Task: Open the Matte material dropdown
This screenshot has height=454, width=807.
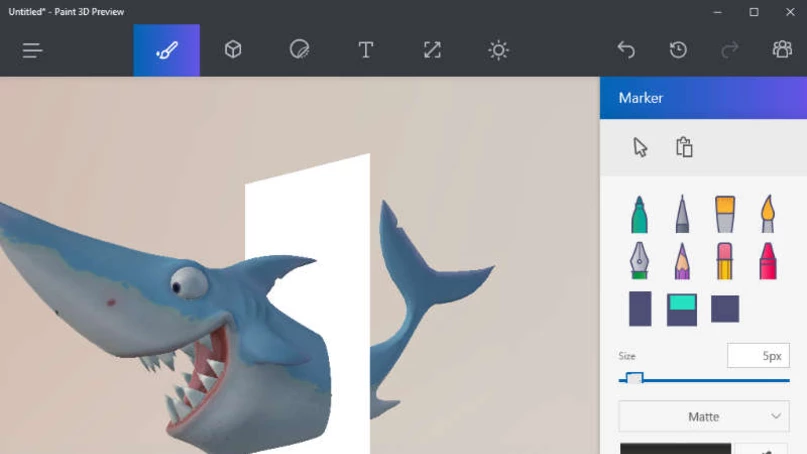Action: click(x=704, y=416)
